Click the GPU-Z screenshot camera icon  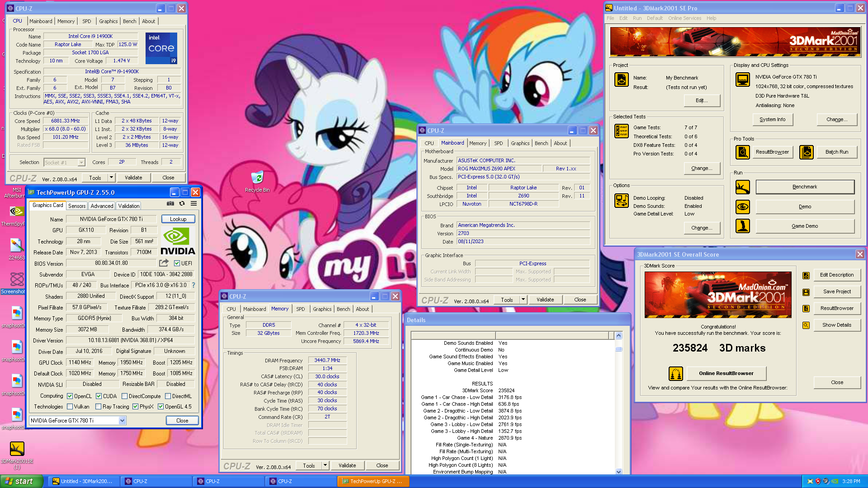170,204
